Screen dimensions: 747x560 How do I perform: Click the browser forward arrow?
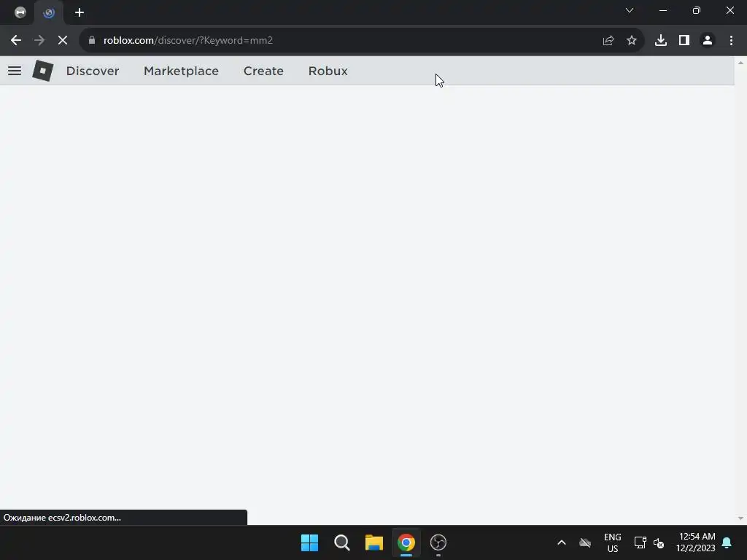pyautogui.click(x=39, y=41)
